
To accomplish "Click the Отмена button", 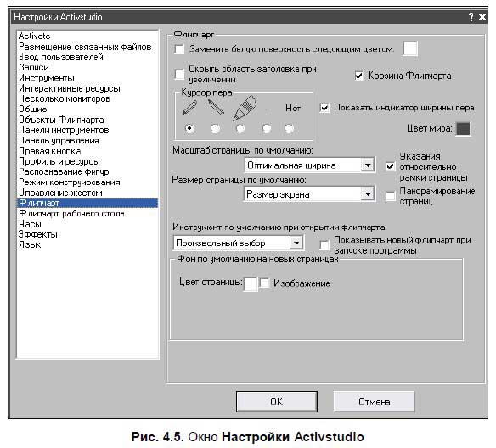I will click(x=374, y=401).
